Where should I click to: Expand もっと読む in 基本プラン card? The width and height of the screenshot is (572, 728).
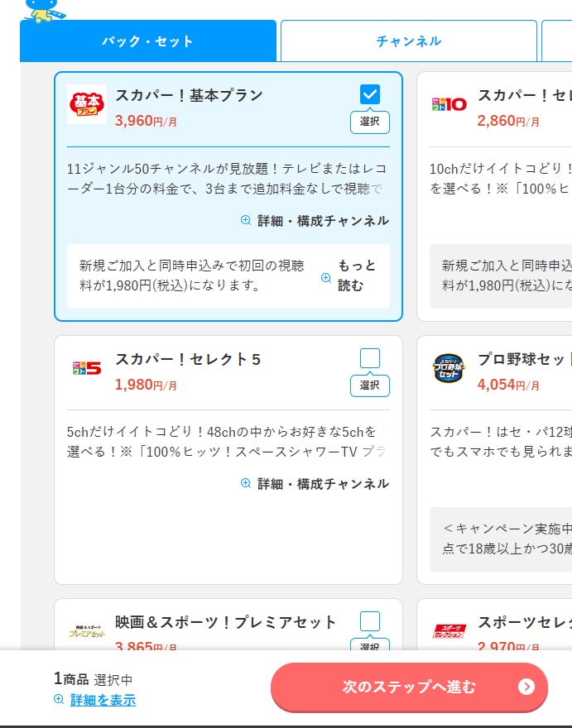tap(357, 275)
